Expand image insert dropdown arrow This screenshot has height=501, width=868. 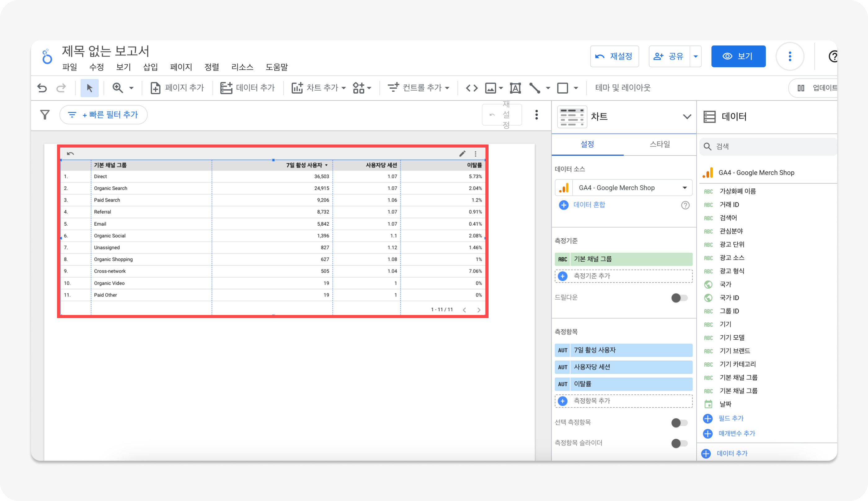point(501,88)
